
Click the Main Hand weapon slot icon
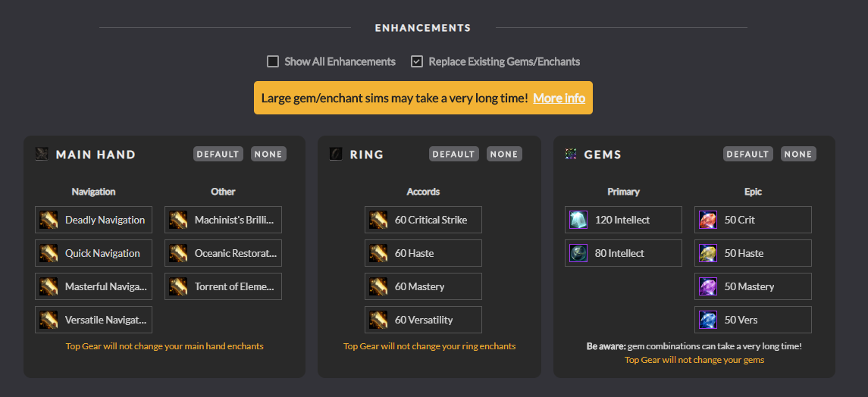[42, 155]
